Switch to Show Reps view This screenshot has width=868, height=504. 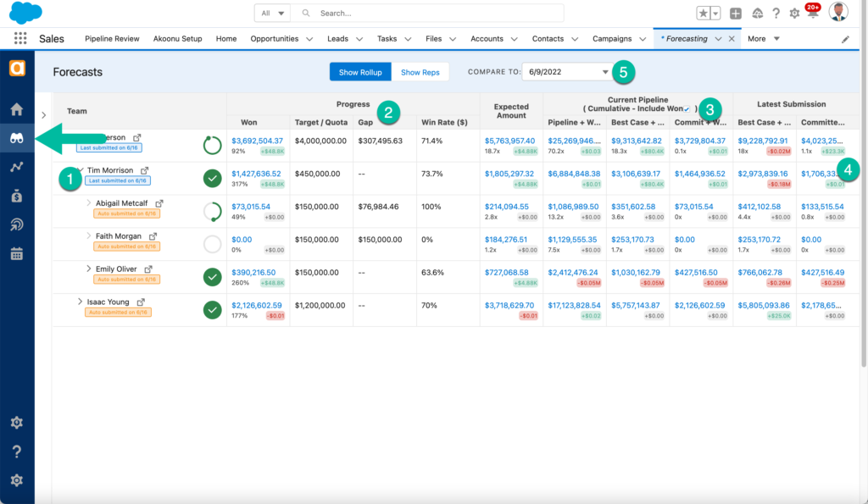click(420, 72)
